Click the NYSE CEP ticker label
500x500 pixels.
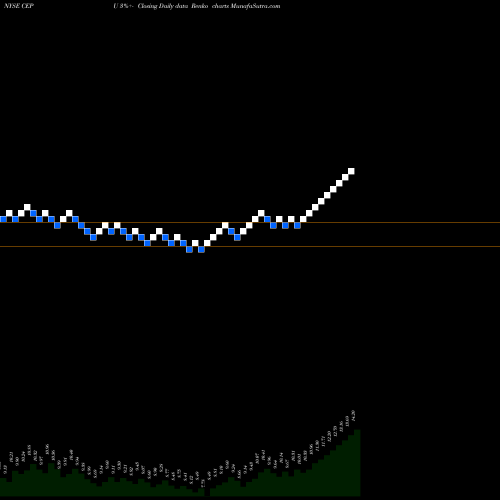[19, 6]
